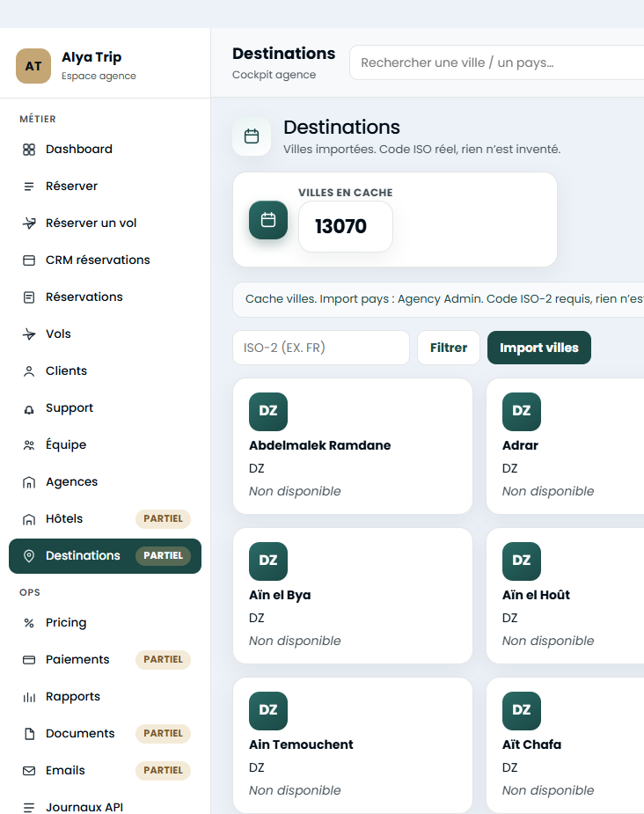Click PARTIEL badge next to Emails
This screenshot has height=814, width=644.
163,770
